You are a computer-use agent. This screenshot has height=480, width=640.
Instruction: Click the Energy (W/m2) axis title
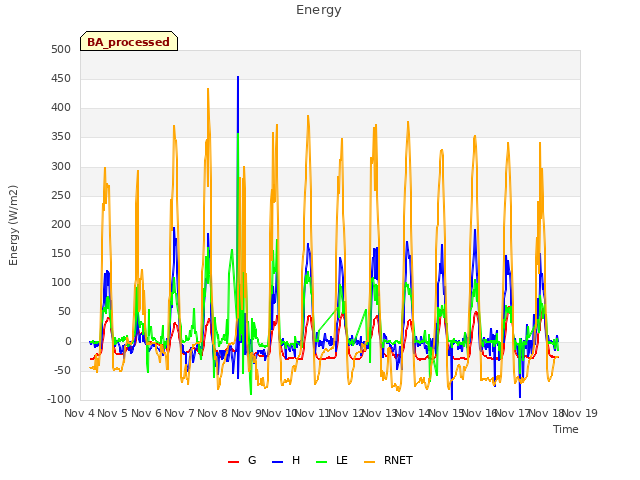13,225
